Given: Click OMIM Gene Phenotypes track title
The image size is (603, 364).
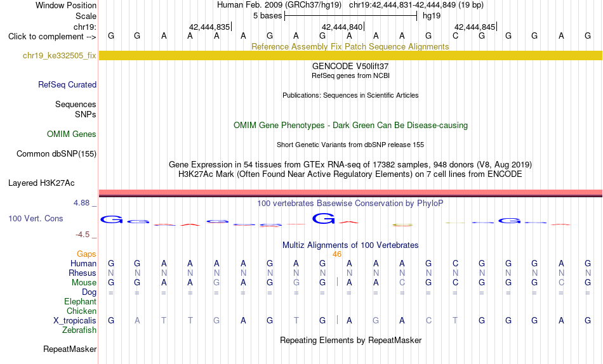Looking at the screenshot, I should pyautogui.click(x=350, y=126).
